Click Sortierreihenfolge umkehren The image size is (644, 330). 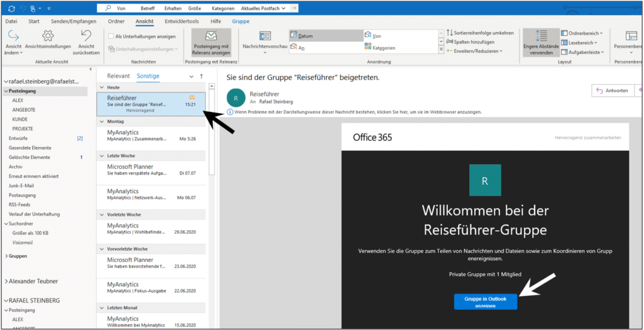coord(480,33)
